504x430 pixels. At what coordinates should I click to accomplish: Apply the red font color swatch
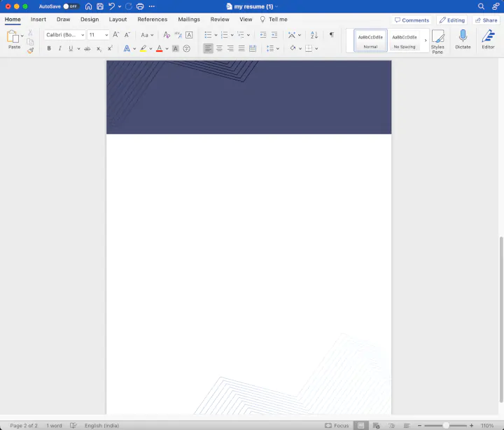click(159, 48)
